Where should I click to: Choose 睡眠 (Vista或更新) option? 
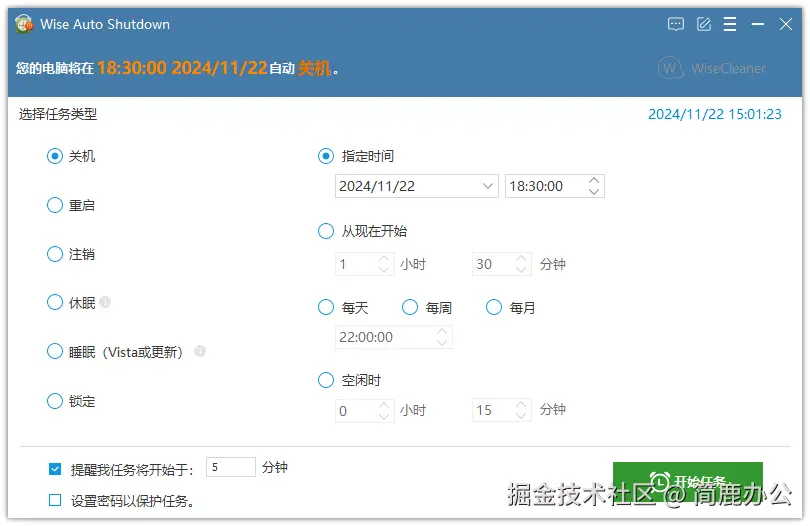coord(55,351)
